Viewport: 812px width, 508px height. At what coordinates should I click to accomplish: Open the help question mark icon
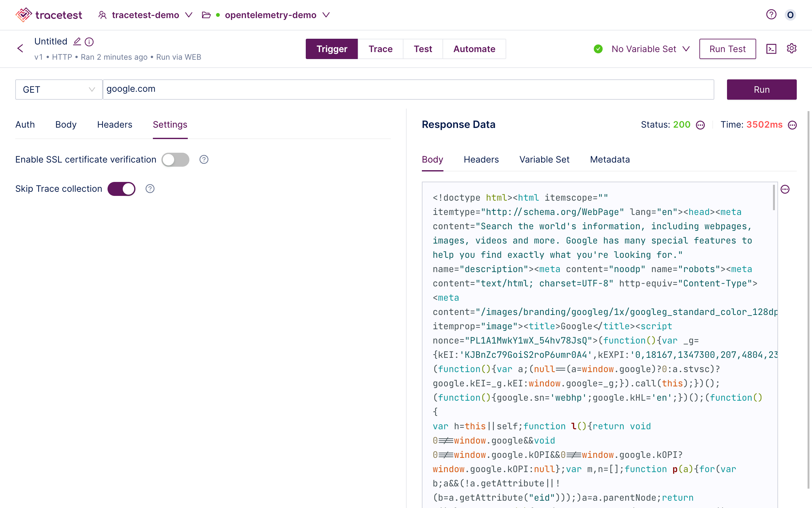click(x=771, y=15)
